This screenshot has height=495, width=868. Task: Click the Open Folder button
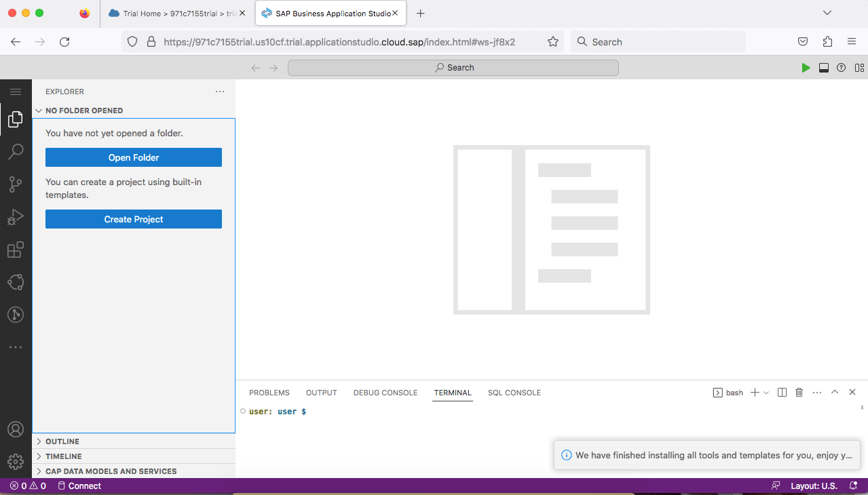[x=134, y=157]
